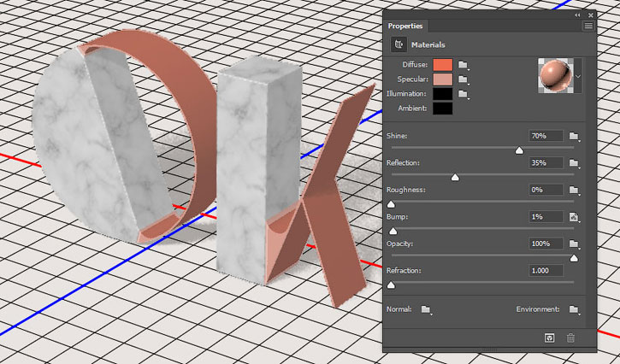Screen dimensions: 620x364
Task: Open the Properties panel options menu
Action: click(588, 26)
